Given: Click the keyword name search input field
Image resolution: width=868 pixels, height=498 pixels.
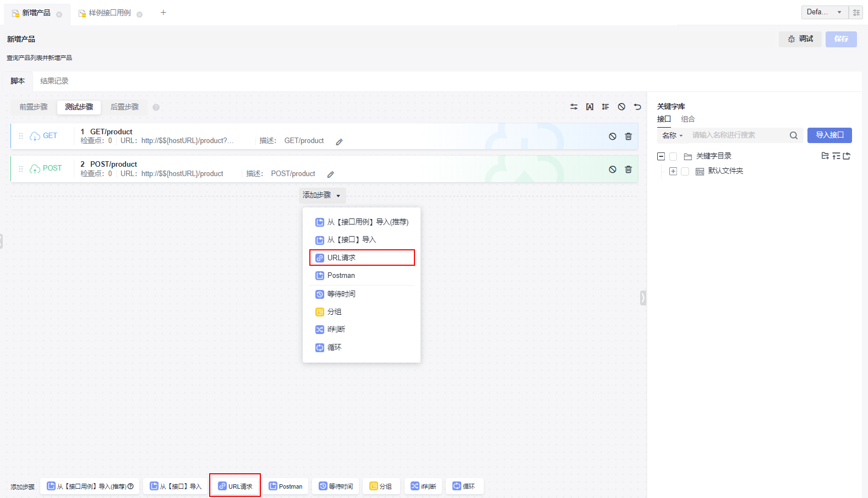Looking at the screenshot, I should [736, 135].
